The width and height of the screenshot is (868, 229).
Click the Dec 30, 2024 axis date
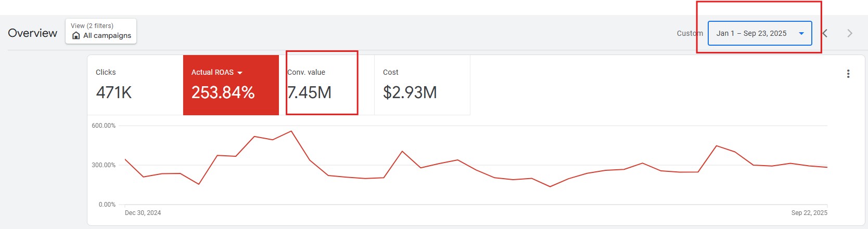143,213
